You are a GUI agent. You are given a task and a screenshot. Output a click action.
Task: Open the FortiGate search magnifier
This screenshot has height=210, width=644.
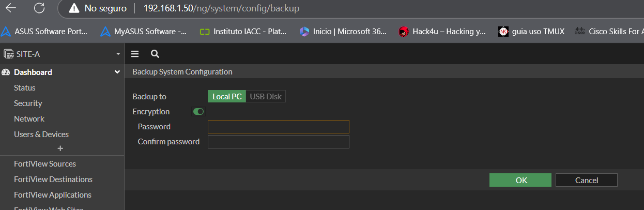click(x=155, y=54)
